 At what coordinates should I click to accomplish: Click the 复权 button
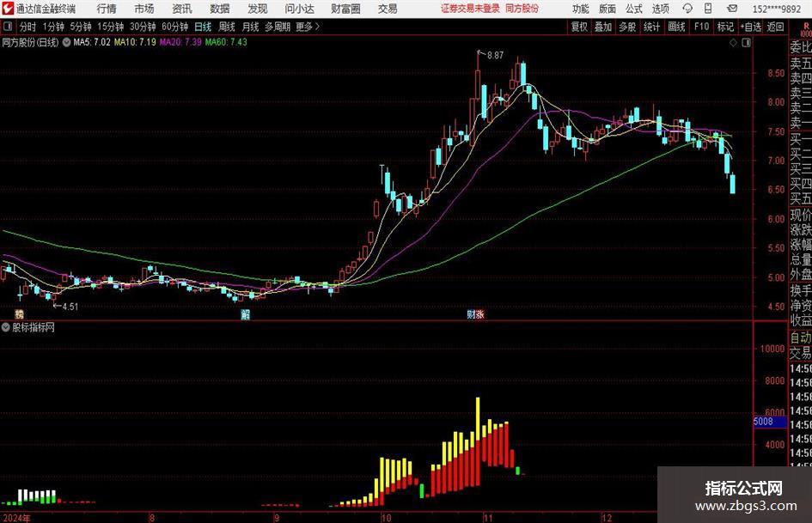click(579, 27)
